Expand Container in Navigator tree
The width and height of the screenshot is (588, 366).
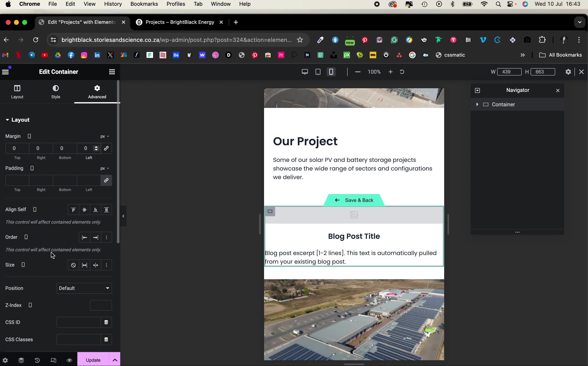tap(477, 104)
